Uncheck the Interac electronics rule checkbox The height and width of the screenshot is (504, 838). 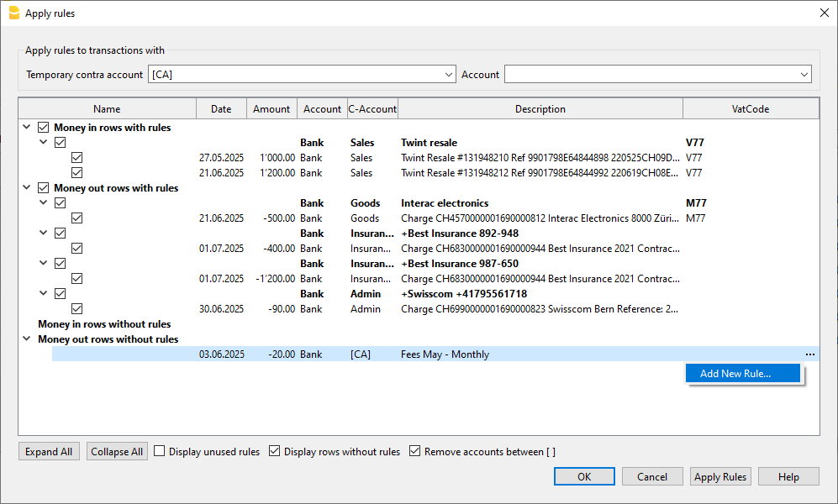[x=61, y=203]
